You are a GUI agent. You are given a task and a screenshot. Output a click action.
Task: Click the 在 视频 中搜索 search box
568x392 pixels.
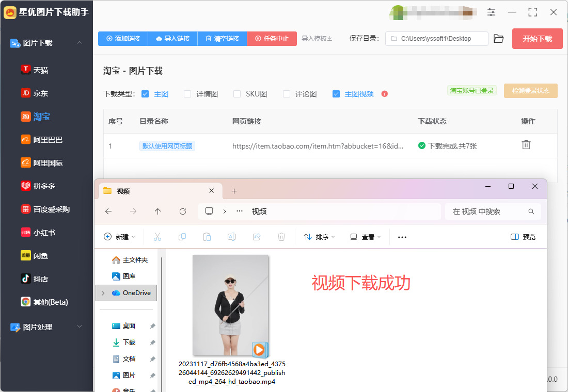click(493, 211)
